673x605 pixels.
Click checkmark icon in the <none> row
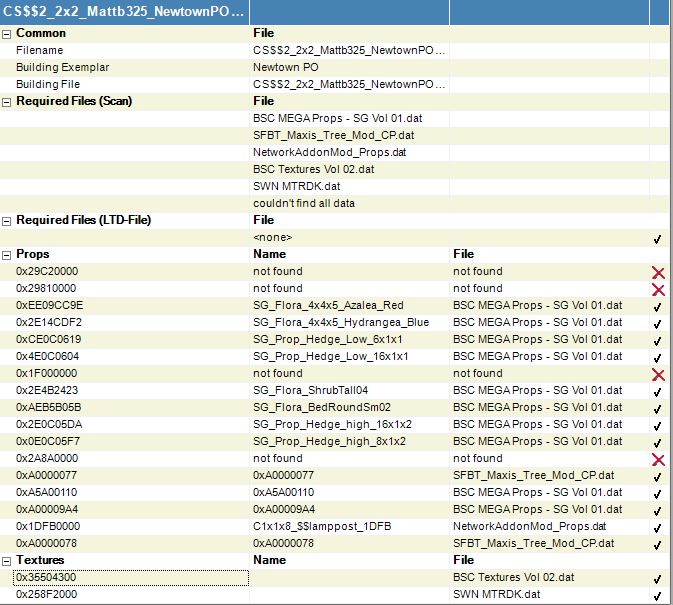[657, 239]
